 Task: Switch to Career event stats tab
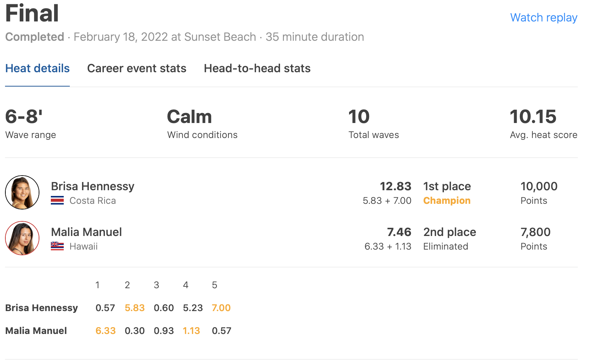point(136,68)
